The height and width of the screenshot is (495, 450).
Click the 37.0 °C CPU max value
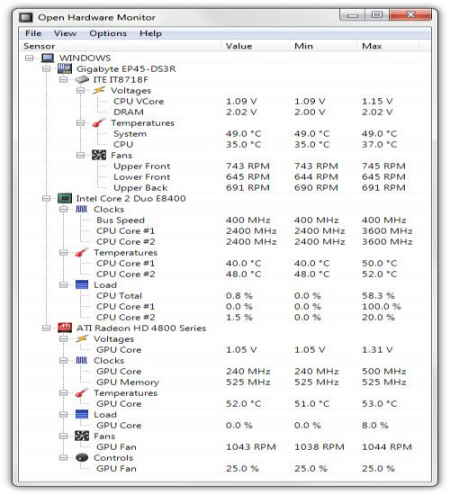380,144
